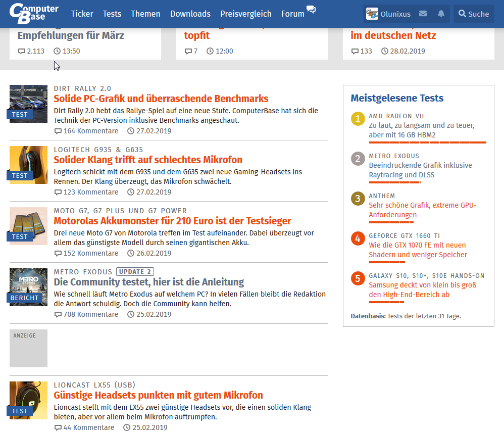
Task: Click the 'Meistgelesene Tests' heading
Action: click(397, 98)
